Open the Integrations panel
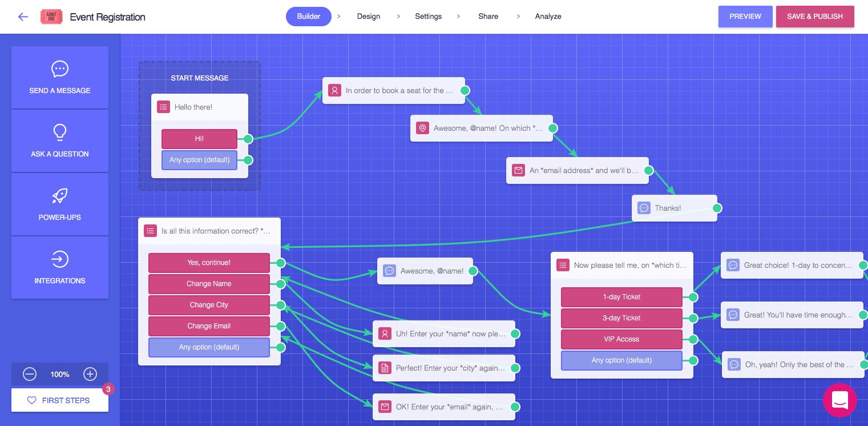 coord(60,268)
